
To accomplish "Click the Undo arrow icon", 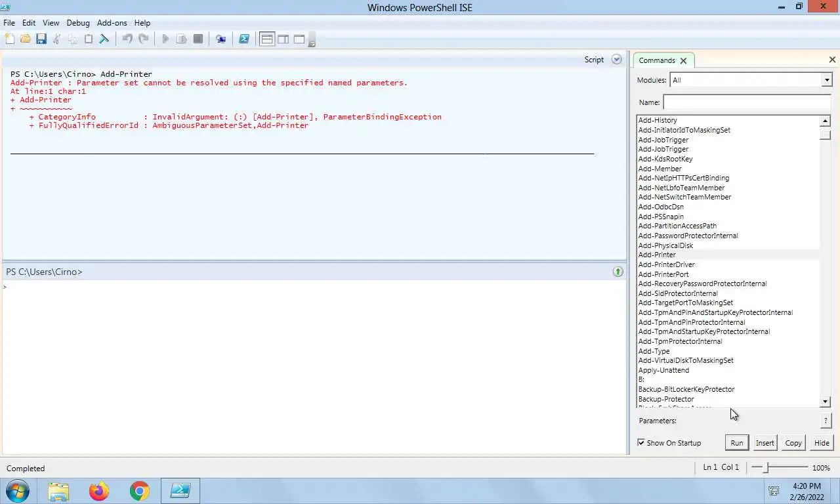I will (127, 39).
